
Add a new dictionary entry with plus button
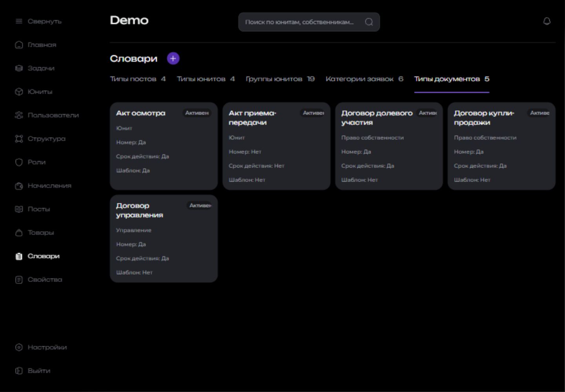point(173,58)
